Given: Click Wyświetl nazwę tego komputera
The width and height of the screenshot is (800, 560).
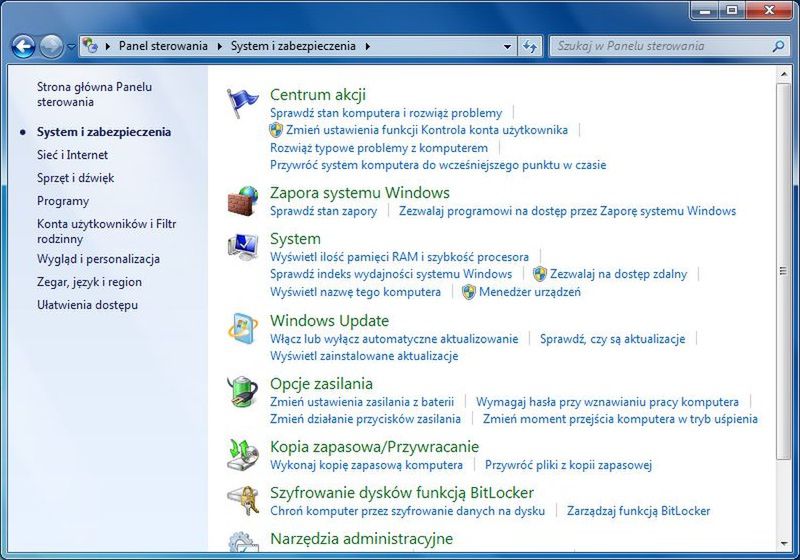Looking at the screenshot, I should 356,292.
